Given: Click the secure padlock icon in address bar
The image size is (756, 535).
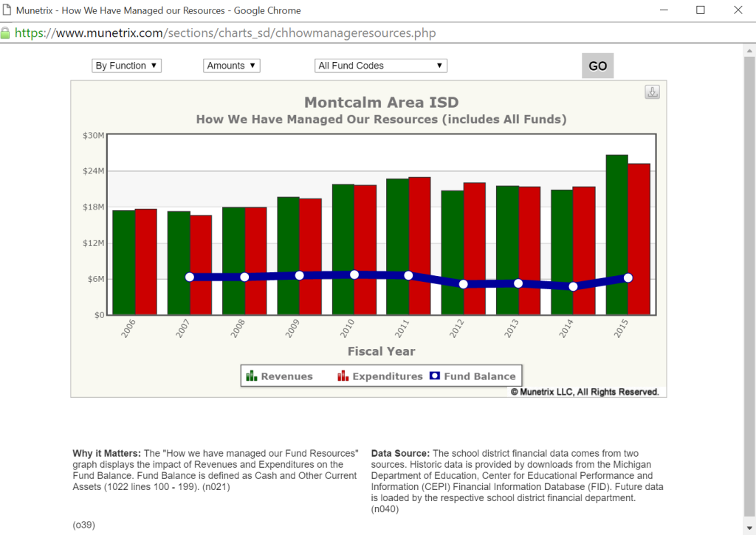Looking at the screenshot, I should pos(5,33).
